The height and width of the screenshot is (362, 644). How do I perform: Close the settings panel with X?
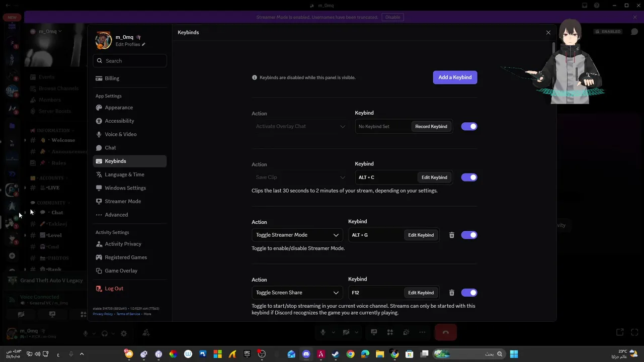pos(548,32)
